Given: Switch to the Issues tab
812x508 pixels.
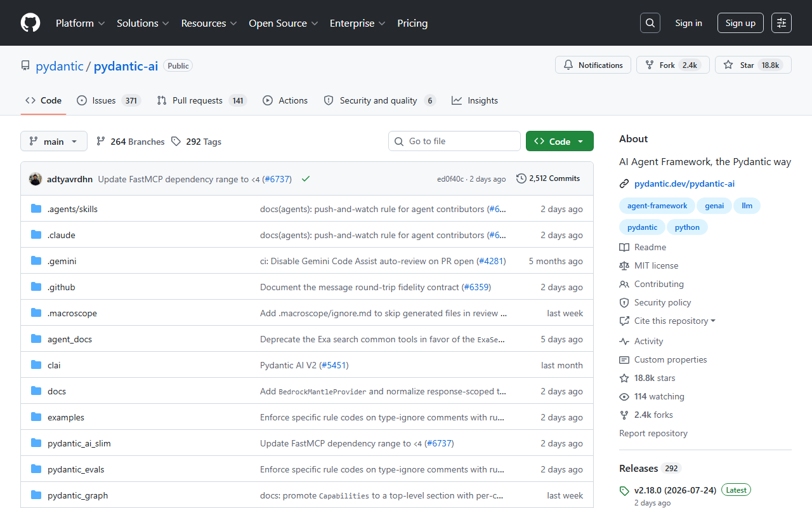Looking at the screenshot, I should click(x=108, y=100).
